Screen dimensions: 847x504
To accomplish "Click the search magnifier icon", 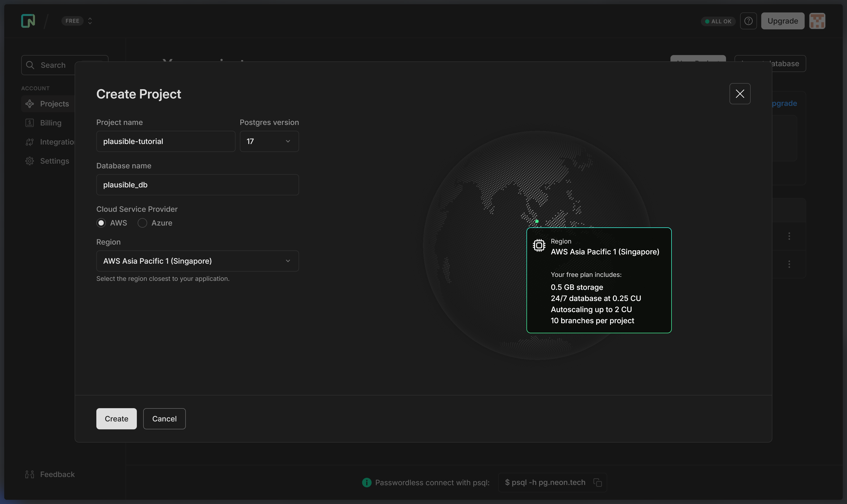I will pos(30,65).
